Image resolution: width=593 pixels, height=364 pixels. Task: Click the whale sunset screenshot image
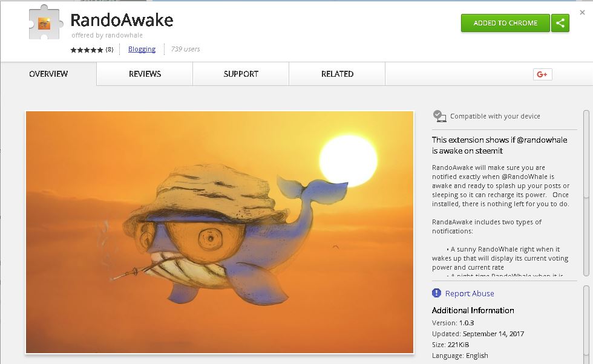220,232
